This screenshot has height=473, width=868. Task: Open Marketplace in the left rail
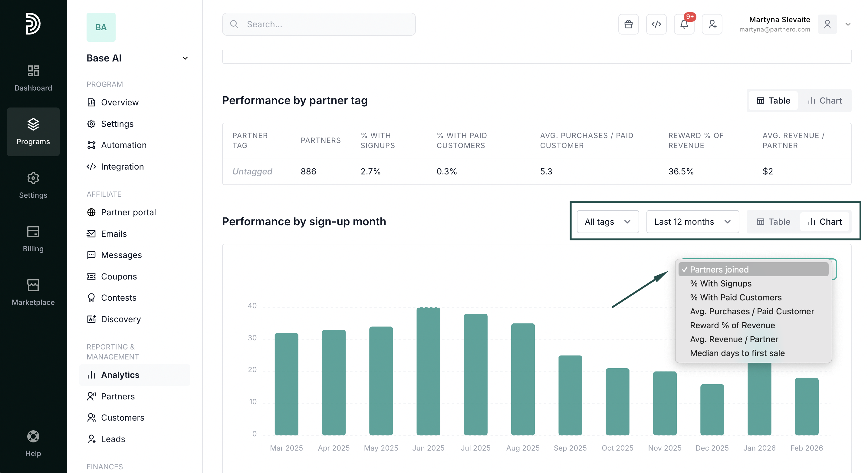point(33,292)
